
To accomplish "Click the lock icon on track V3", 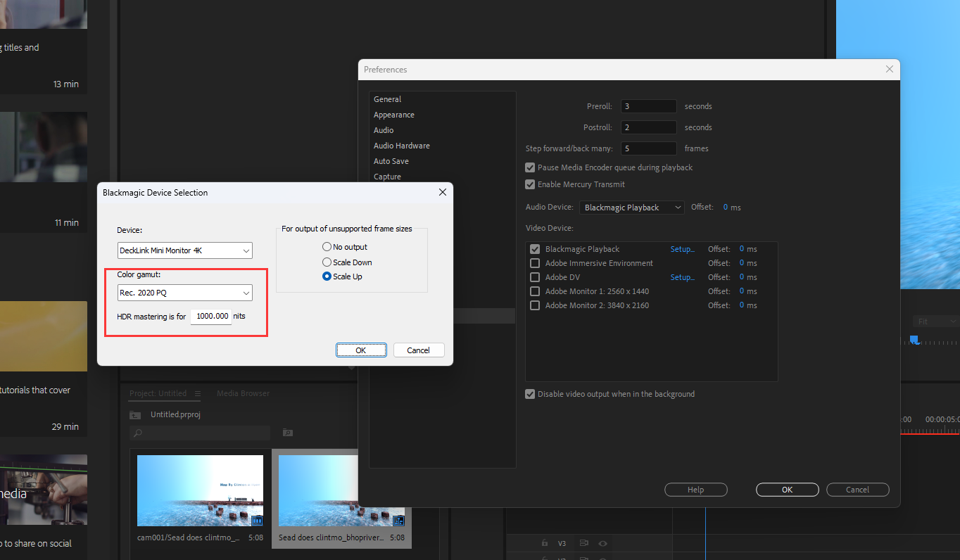I will pos(544,543).
